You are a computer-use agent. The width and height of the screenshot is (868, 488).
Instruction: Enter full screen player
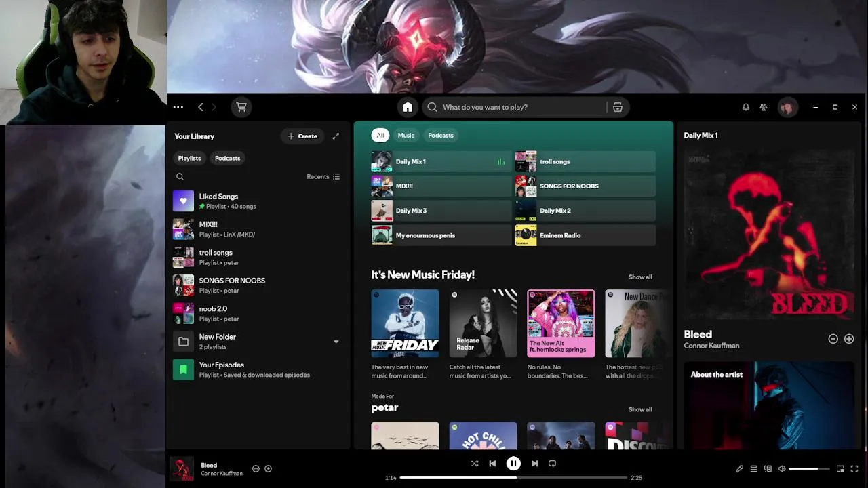point(854,468)
